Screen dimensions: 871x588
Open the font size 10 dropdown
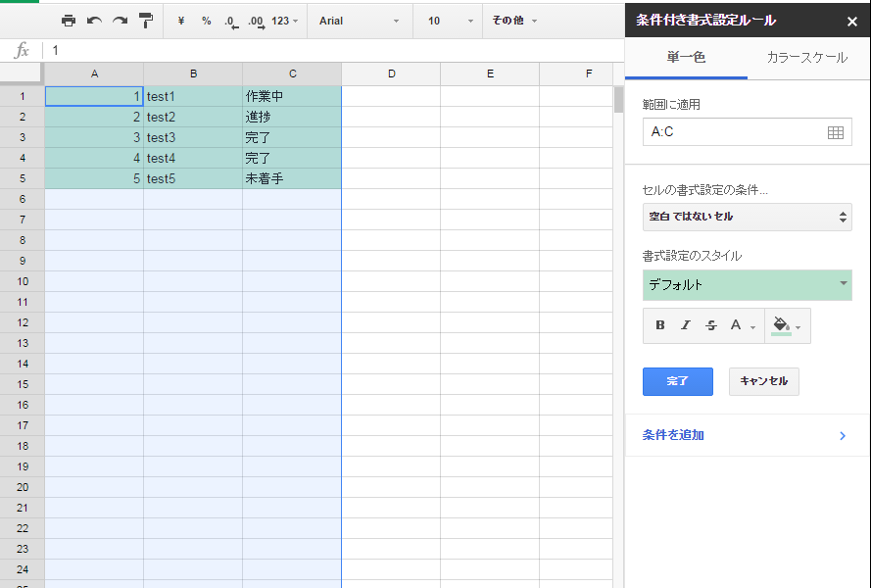point(450,21)
